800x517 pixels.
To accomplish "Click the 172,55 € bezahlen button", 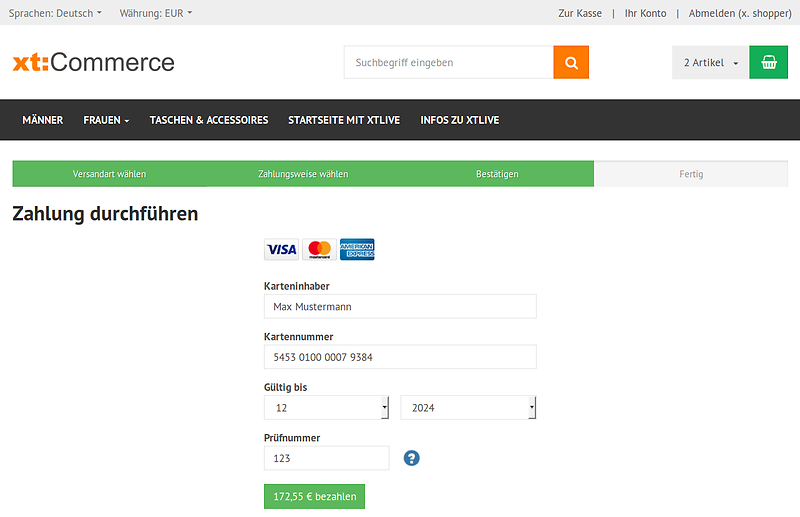I will 314,497.
